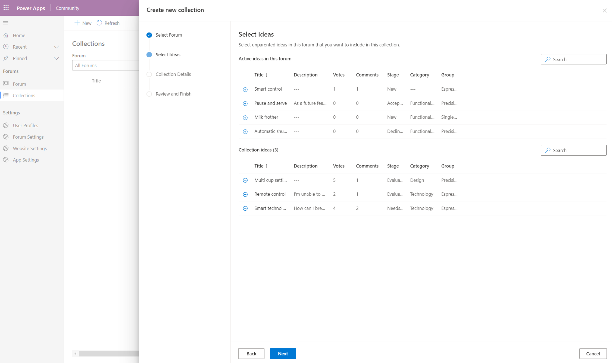Viewport: 612px width, 364px height.
Task: Click the Next button to proceed
Action: coord(283,353)
